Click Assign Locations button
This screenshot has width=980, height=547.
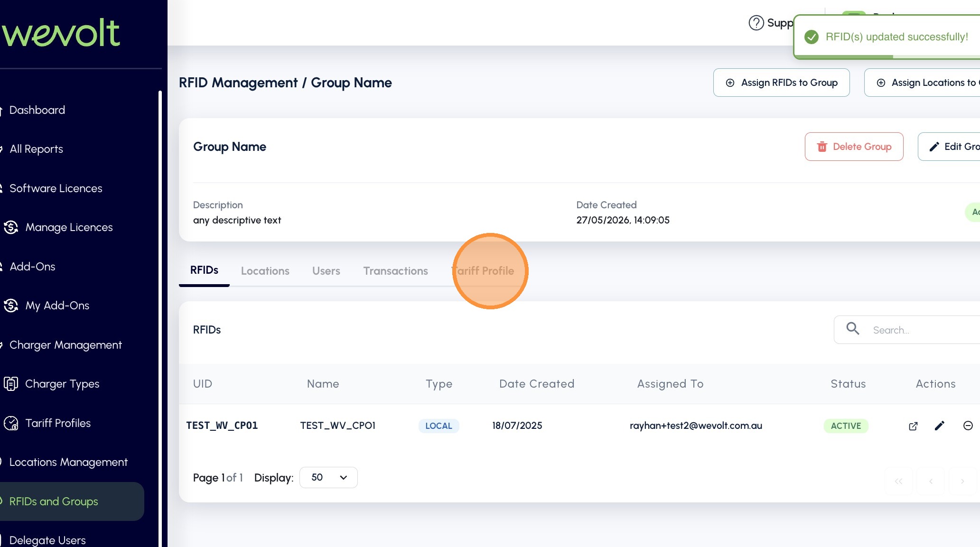click(922, 83)
